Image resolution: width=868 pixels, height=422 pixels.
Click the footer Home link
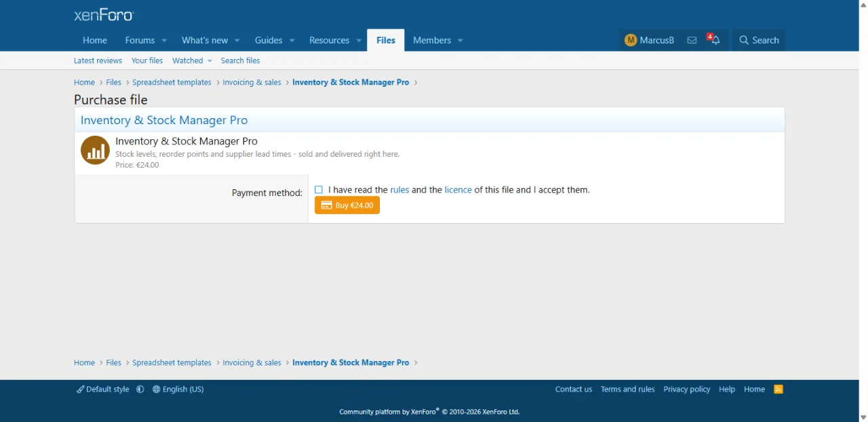coord(754,389)
